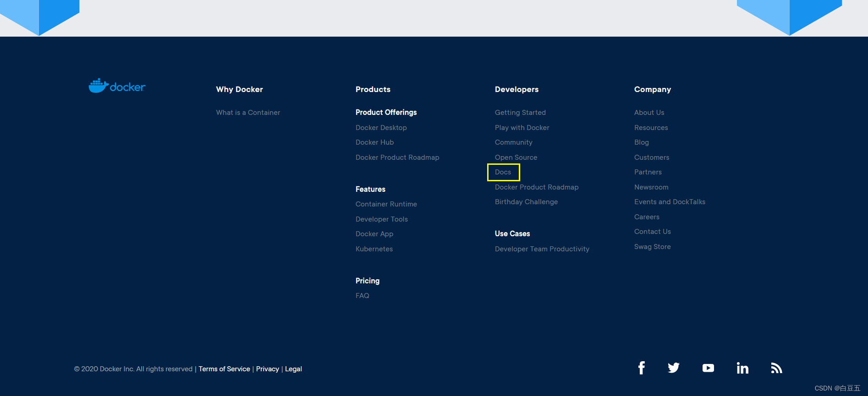Open the Docker Desktop link
868x396 pixels.
381,128
